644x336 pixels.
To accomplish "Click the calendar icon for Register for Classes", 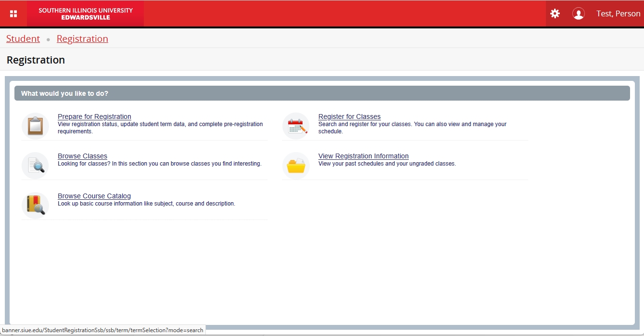I will tap(296, 126).
